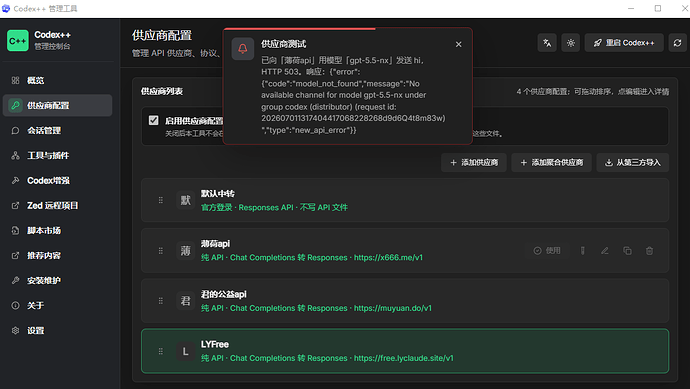Screen dimensions: 690x389
Task: Click drag handle of LYFree row
Action: [161, 351]
